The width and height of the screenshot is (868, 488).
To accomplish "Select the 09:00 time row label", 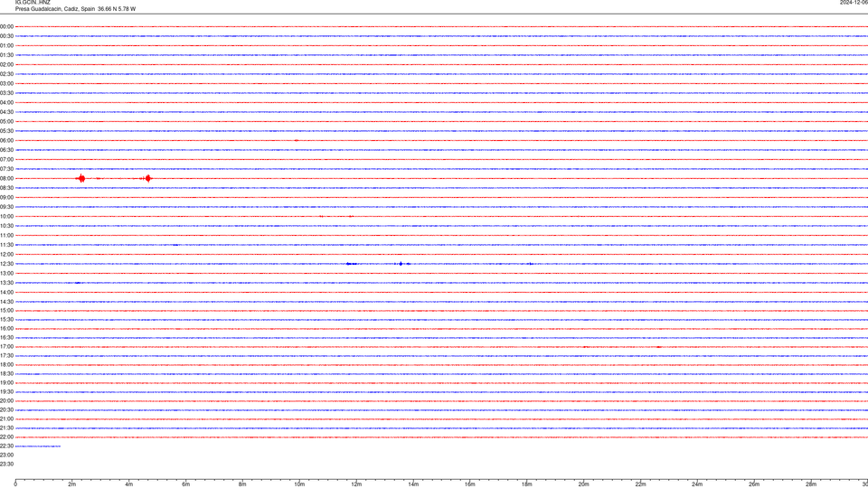I will click(6, 198).
